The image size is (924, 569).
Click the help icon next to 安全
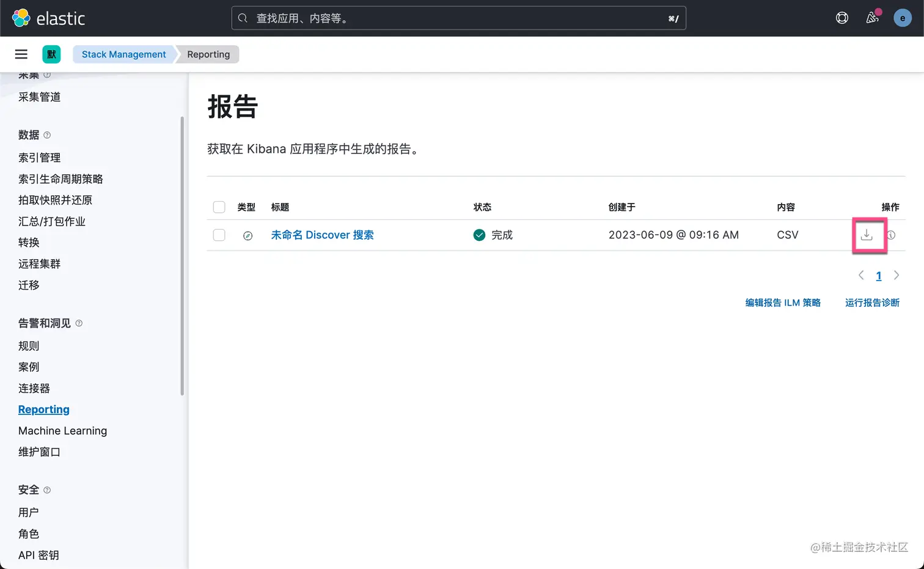(47, 490)
